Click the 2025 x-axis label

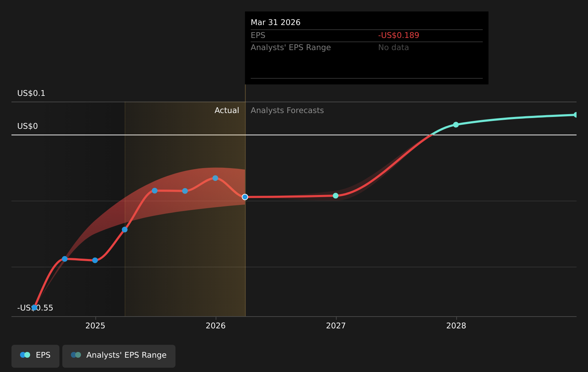click(x=95, y=325)
